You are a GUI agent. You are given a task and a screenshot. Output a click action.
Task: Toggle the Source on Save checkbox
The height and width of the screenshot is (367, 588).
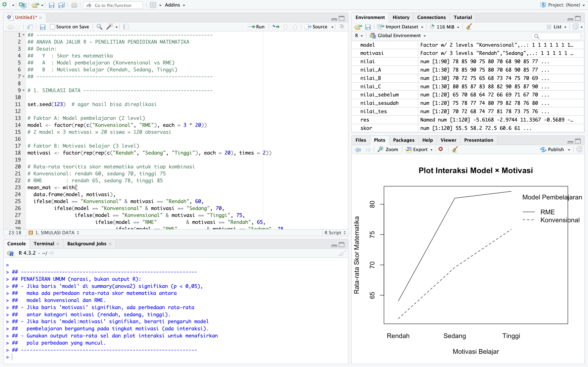pos(52,27)
